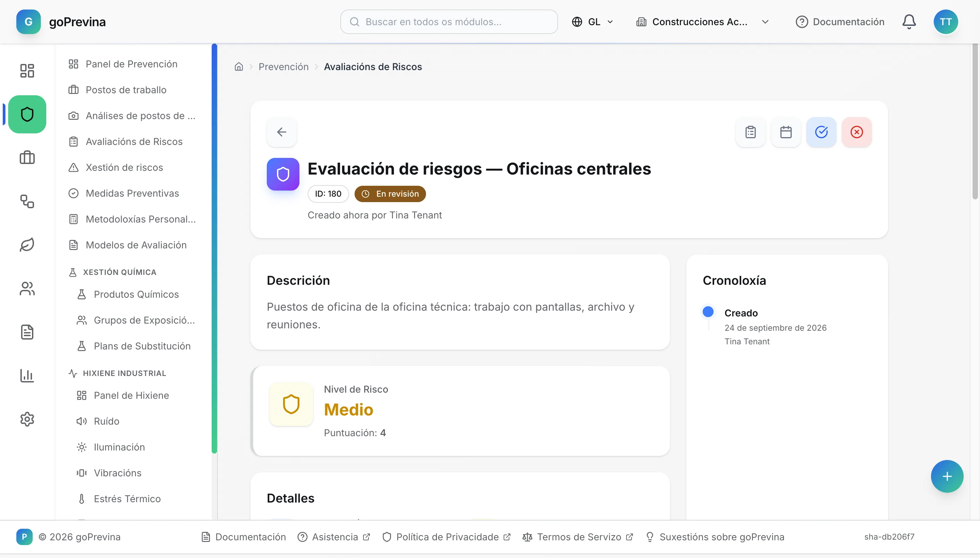
Task: Open the leaf environment icon in left rail
Action: [27, 245]
